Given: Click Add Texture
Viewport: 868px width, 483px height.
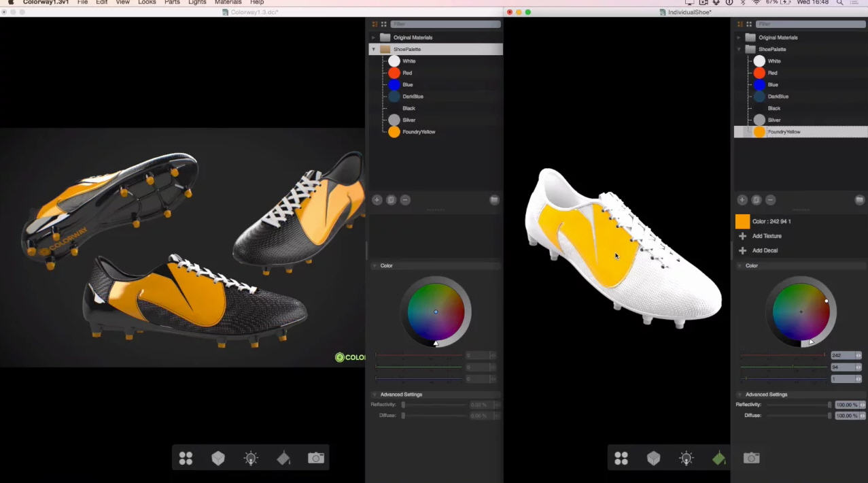Looking at the screenshot, I should (x=767, y=235).
